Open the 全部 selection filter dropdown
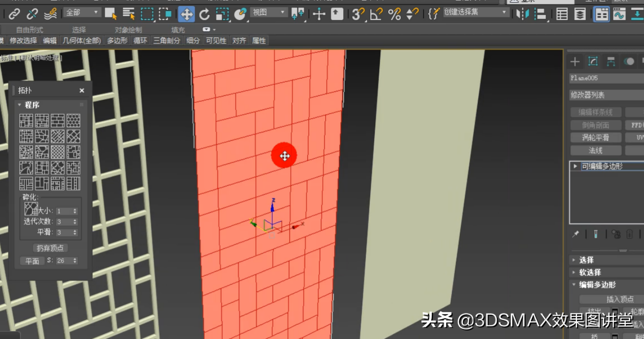This screenshot has width=644, height=339. click(x=83, y=12)
